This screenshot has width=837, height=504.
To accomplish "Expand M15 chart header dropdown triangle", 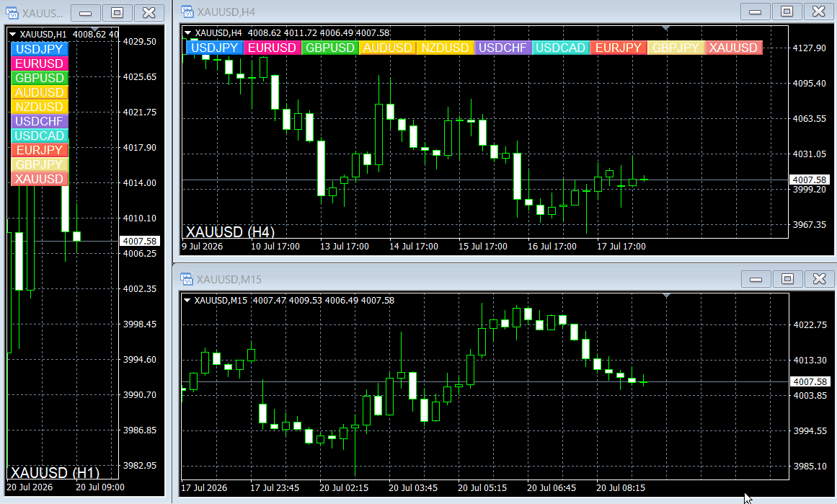I will tap(187, 300).
